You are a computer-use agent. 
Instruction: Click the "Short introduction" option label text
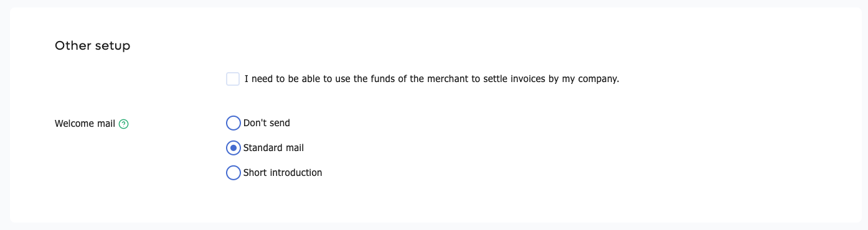click(x=283, y=173)
